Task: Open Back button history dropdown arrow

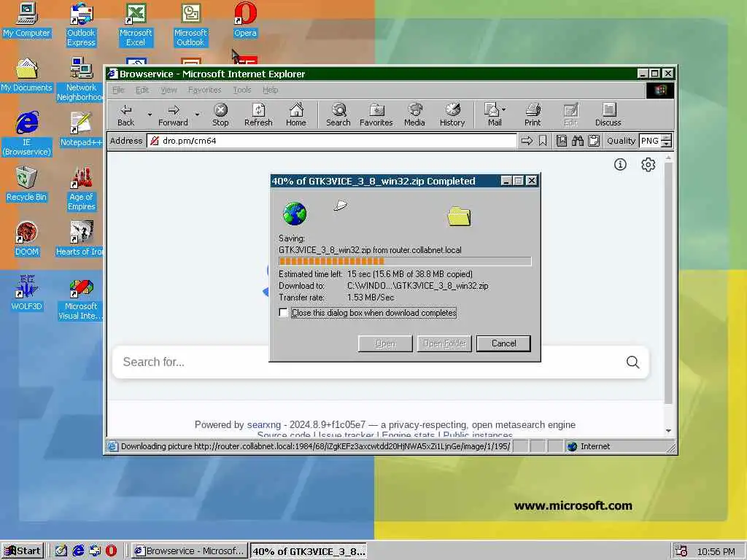Action: click(x=150, y=114)
